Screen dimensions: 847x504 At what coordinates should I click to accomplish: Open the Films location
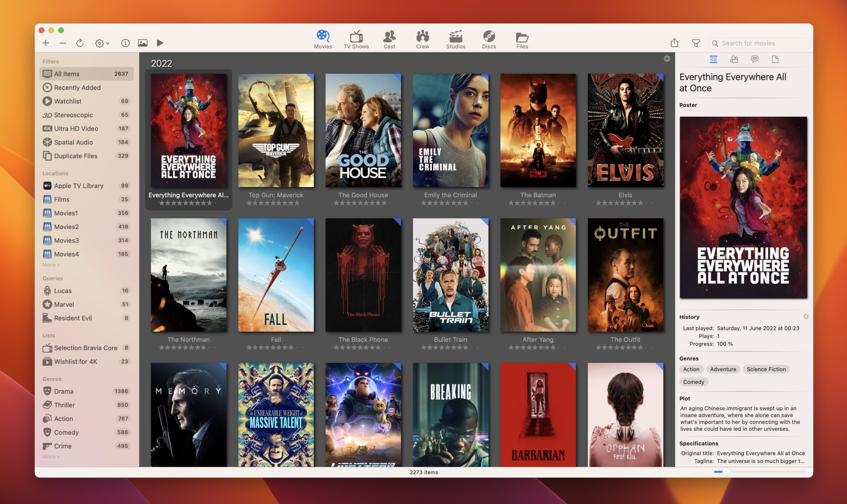click(86, 199)
